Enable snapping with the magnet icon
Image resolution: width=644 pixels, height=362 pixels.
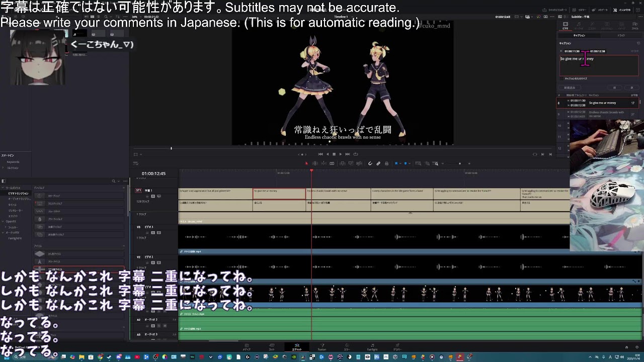370,163
